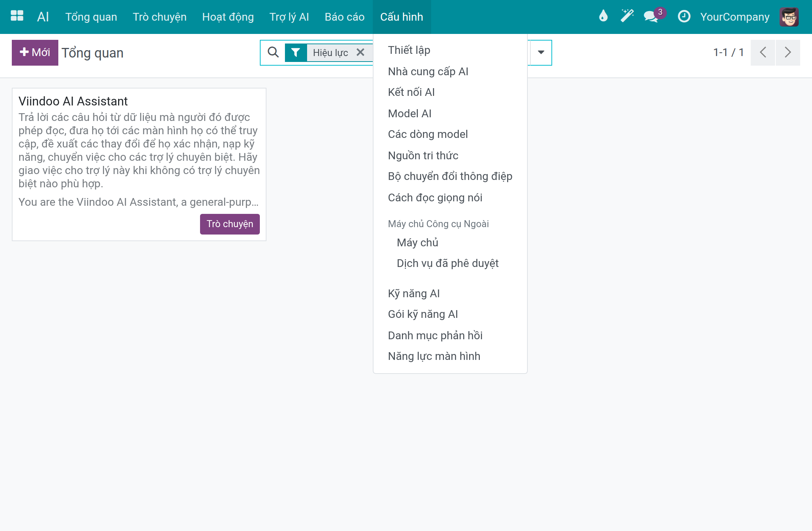
Task: Go to the previous page arrow
Action: coord(763,52)
